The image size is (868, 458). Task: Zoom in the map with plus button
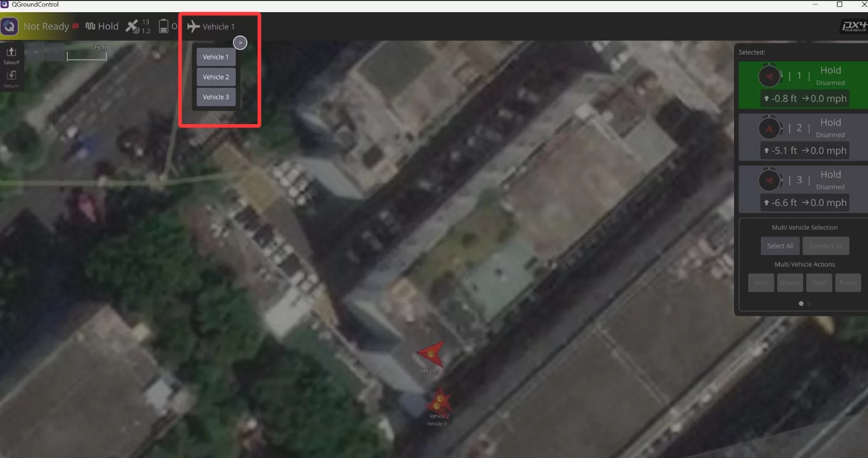(x=36, y=52)
